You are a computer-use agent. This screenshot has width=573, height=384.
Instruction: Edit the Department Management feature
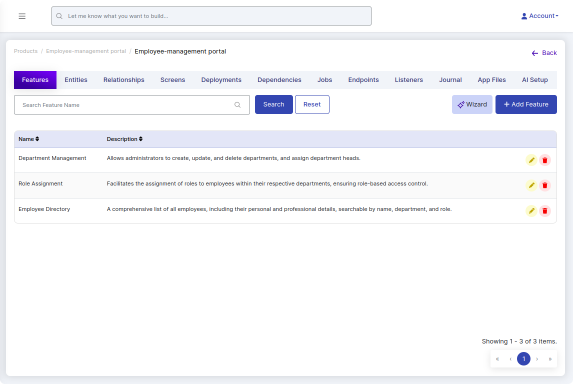531,160
